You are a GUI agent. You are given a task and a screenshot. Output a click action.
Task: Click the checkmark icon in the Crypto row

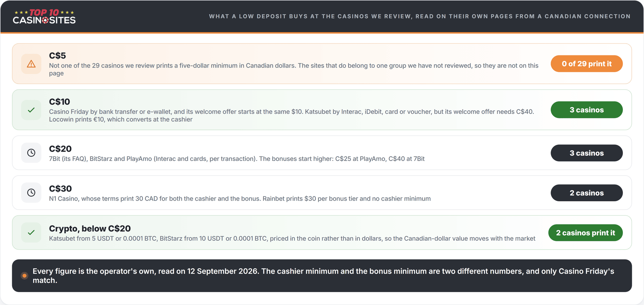(x=31, y=233)
